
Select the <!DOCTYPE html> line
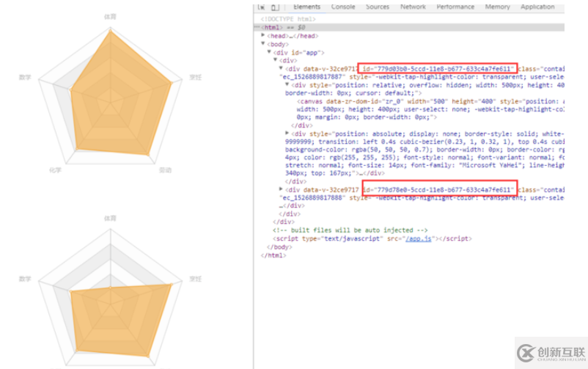[288, 19]
